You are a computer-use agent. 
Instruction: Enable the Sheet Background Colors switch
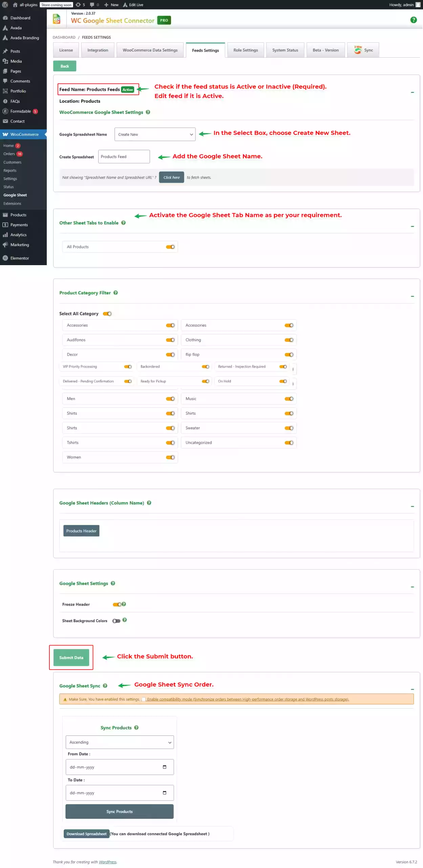(x=116, y=621)
